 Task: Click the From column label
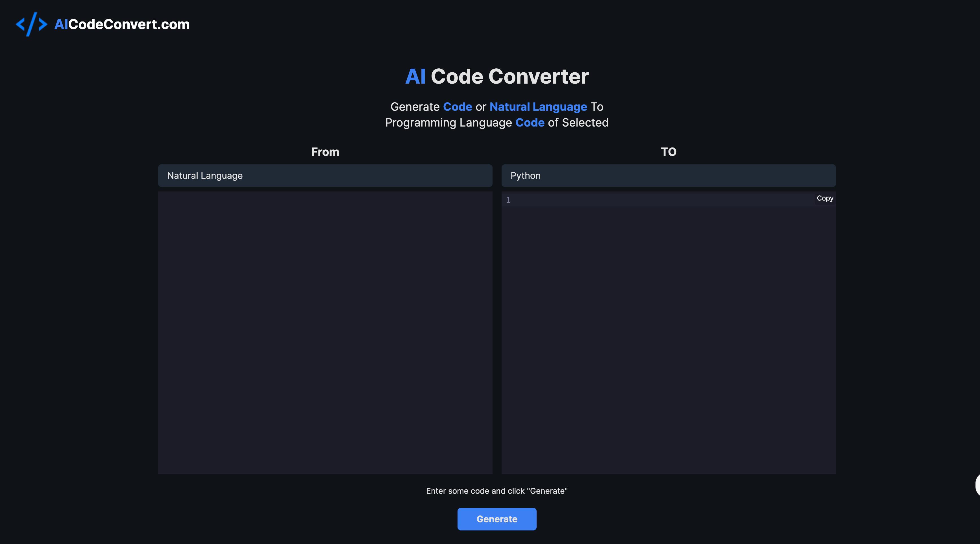tap(325, 152)
